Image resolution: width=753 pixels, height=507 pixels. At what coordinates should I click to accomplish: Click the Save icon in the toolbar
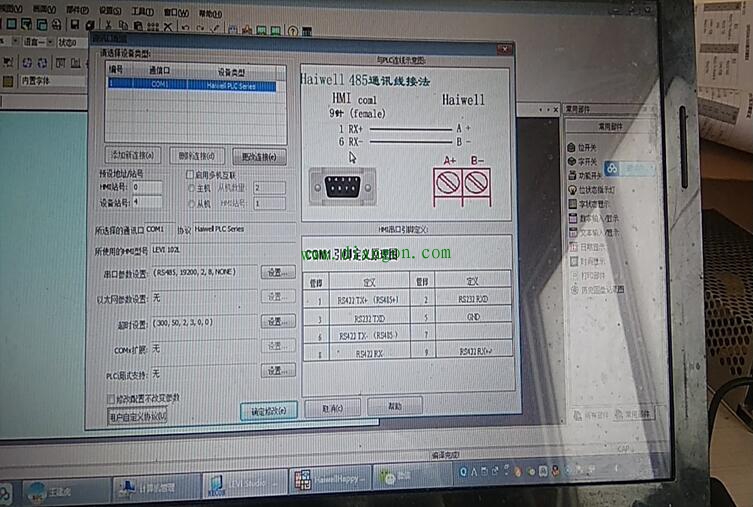click(x=75, y=25)
